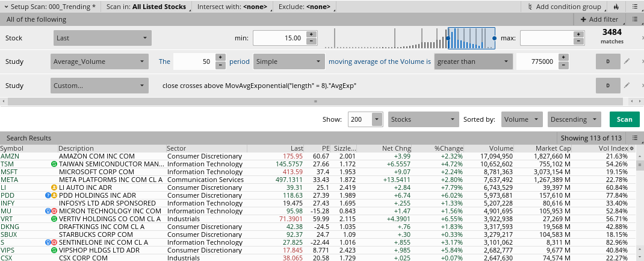
Task: Select the SBUX symbol in results
Action: (x=10, y=234)
